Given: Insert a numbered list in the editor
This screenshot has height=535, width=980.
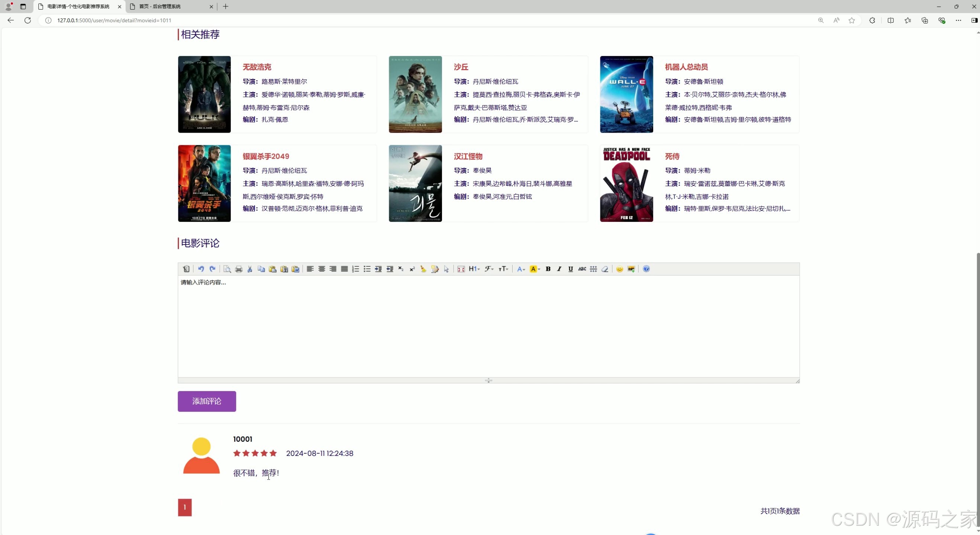Looking at the screenshot, I should 356,269.
